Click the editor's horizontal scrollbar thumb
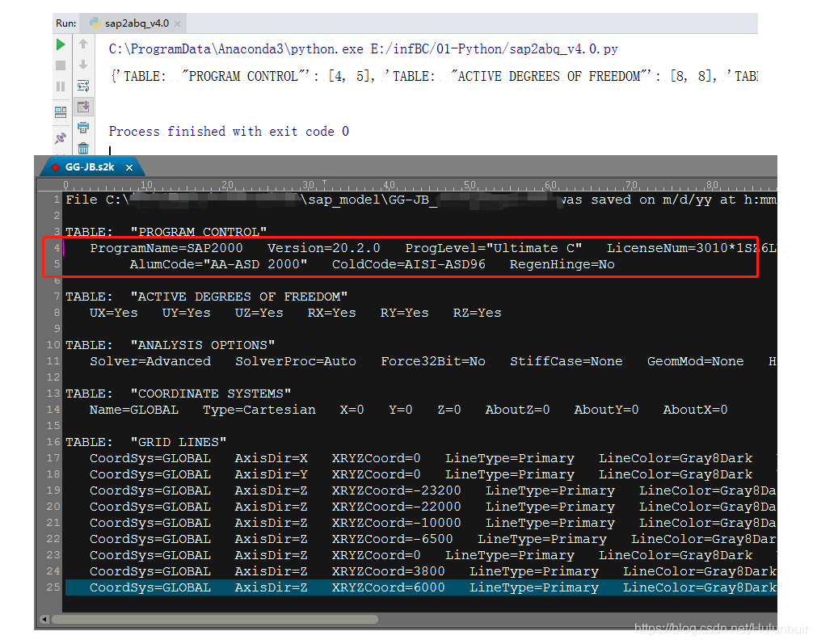The height and width of the screenshot is (644, 817). coord(215,620)
